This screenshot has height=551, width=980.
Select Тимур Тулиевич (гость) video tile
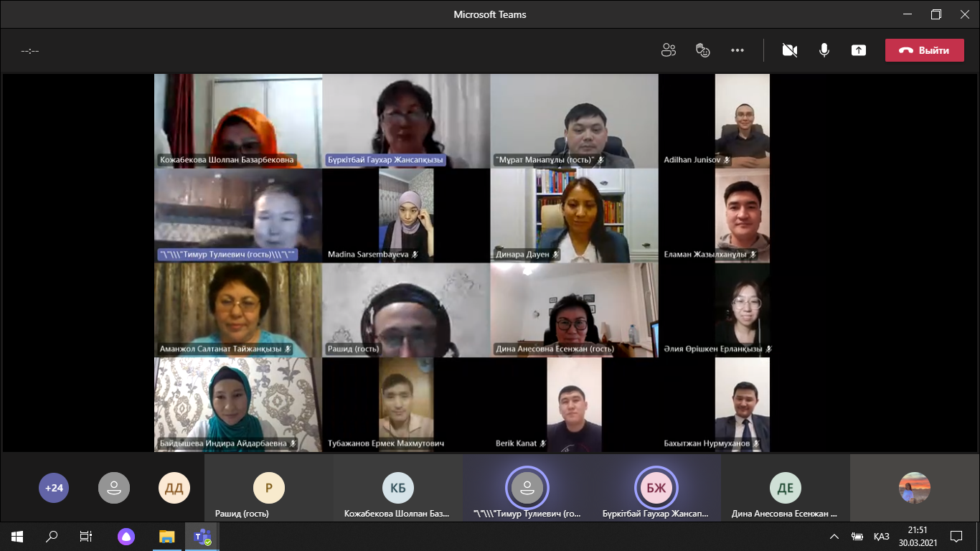coord(238,215)
